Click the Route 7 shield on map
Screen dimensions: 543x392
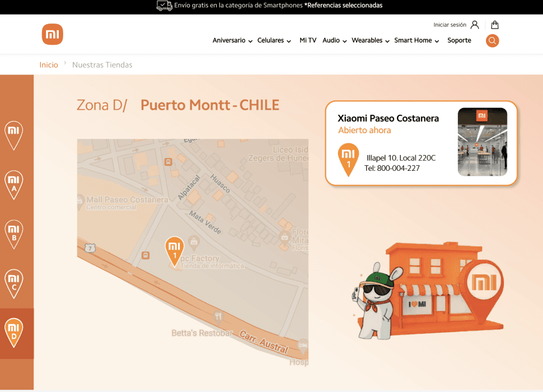coord(90,248)
